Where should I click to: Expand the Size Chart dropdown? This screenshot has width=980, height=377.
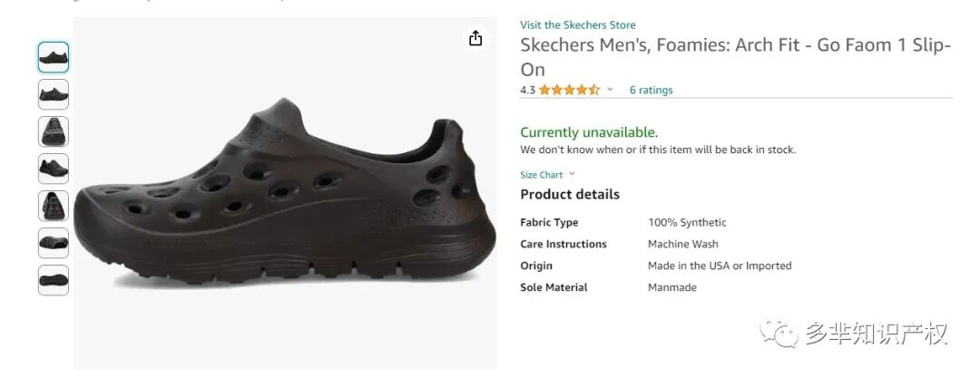coord(572,174)
